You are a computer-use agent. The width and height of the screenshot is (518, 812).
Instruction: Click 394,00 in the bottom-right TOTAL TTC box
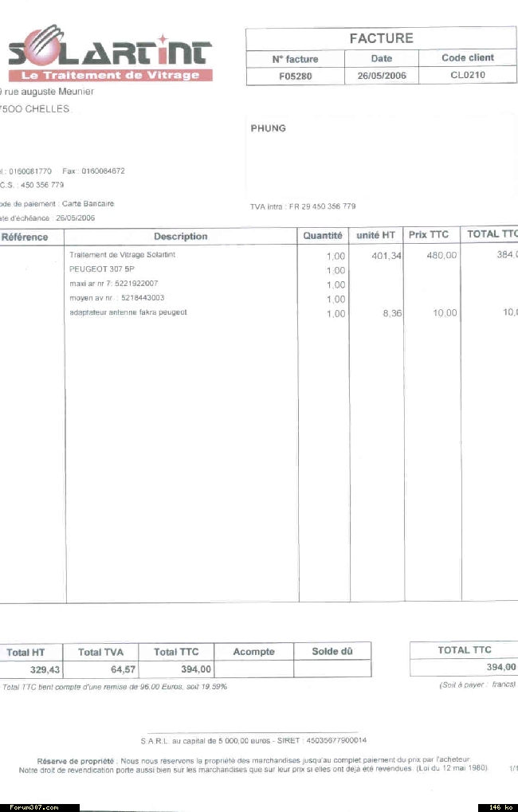[x=501, y=668]
